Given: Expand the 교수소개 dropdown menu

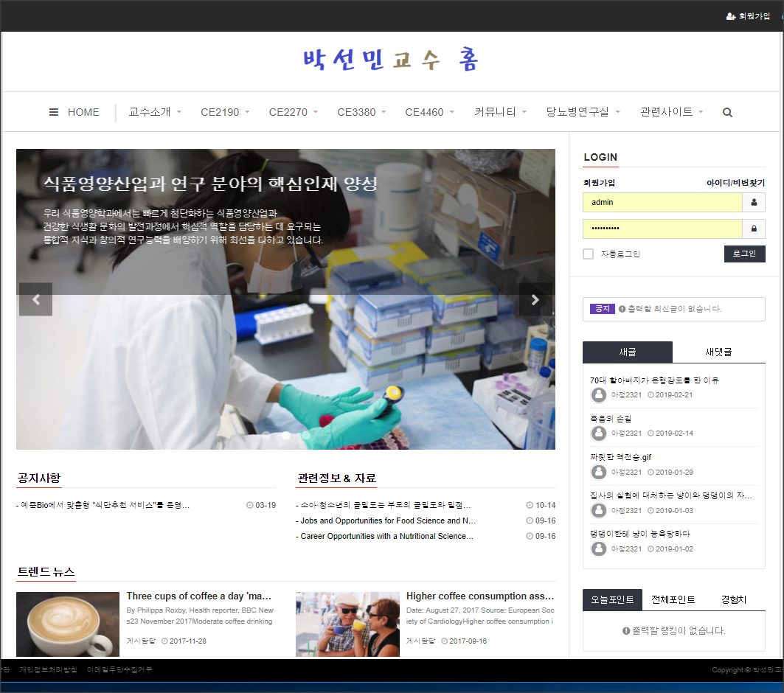Looking at the screenshot, I should coord(154,112).
